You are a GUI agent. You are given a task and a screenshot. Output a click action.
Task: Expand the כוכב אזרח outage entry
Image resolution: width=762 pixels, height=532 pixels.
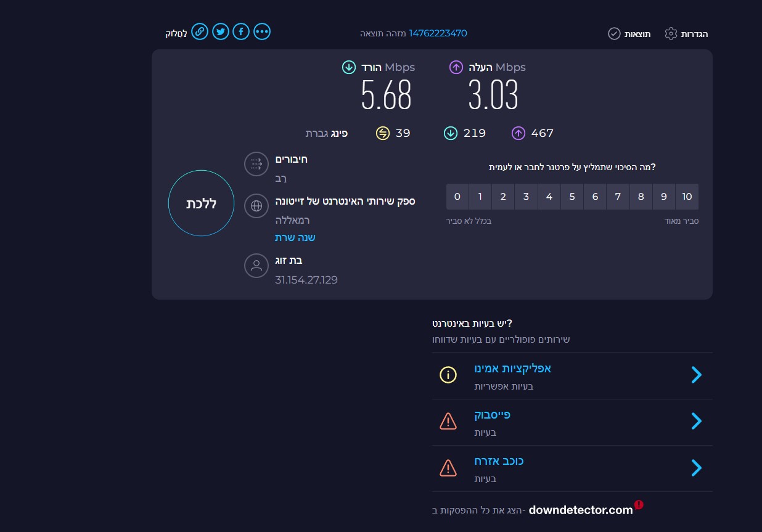click(x=696, y=468)
